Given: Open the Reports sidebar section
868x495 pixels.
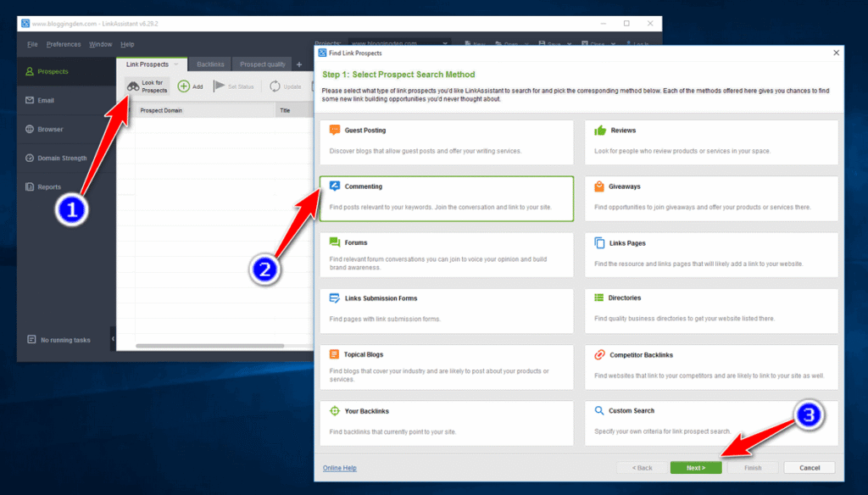Looking at the screenshot, I should click(50, 186).
